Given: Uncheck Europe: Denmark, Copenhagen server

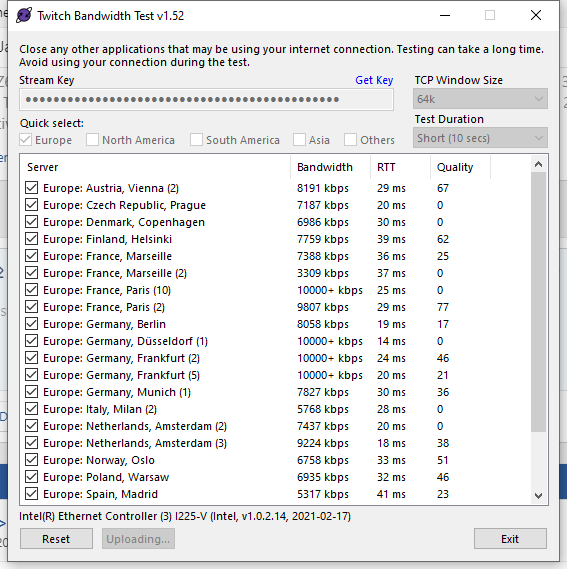Looking at the screenshot, I should [32, 222].
